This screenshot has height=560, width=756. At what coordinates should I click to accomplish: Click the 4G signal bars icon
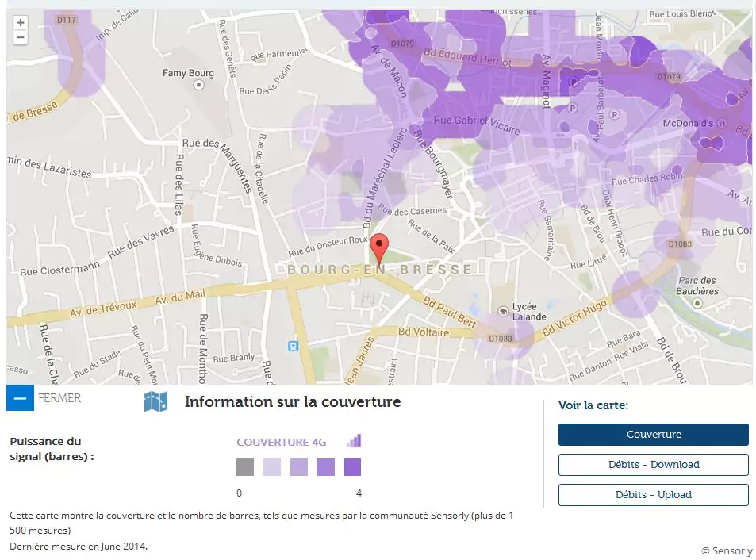pyautogui.click(x=353, y=441)
